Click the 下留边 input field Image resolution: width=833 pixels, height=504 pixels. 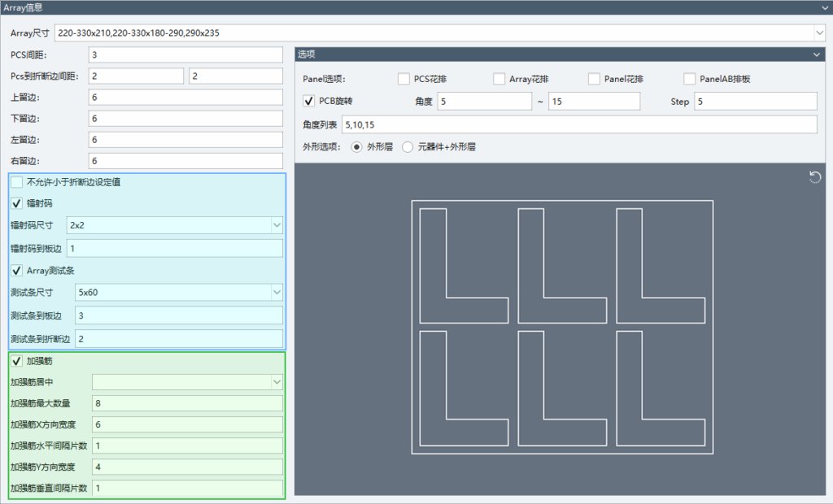(x=185, y=119)
